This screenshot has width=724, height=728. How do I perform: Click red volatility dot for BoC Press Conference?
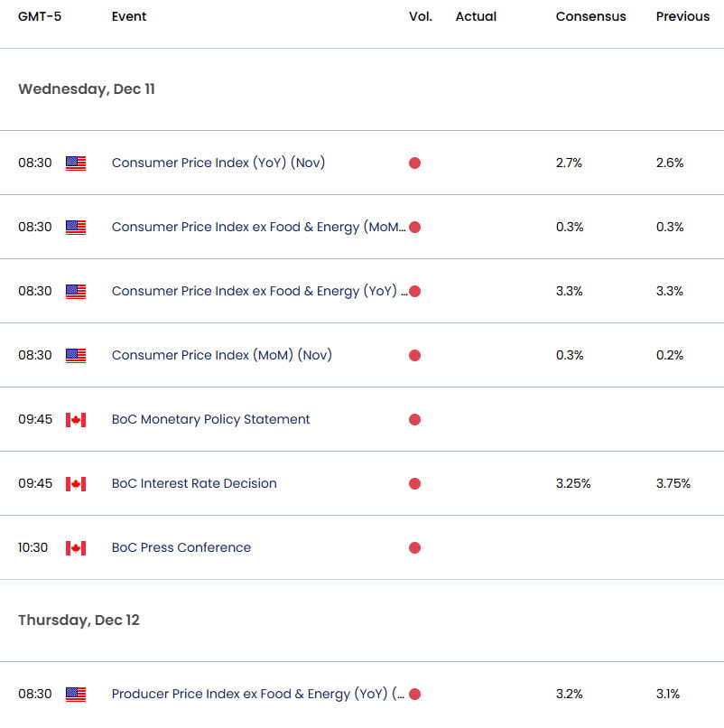click(x=415, y=547)
